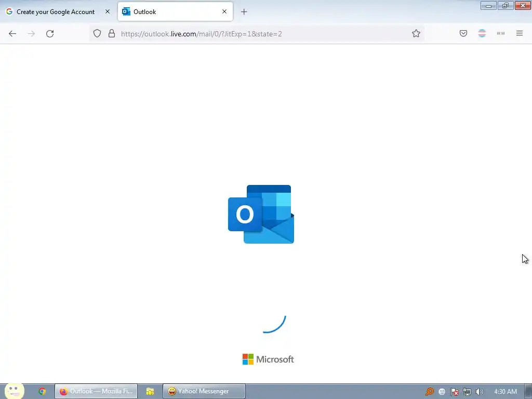Reload the Outlook page

(x=50, y=34)
